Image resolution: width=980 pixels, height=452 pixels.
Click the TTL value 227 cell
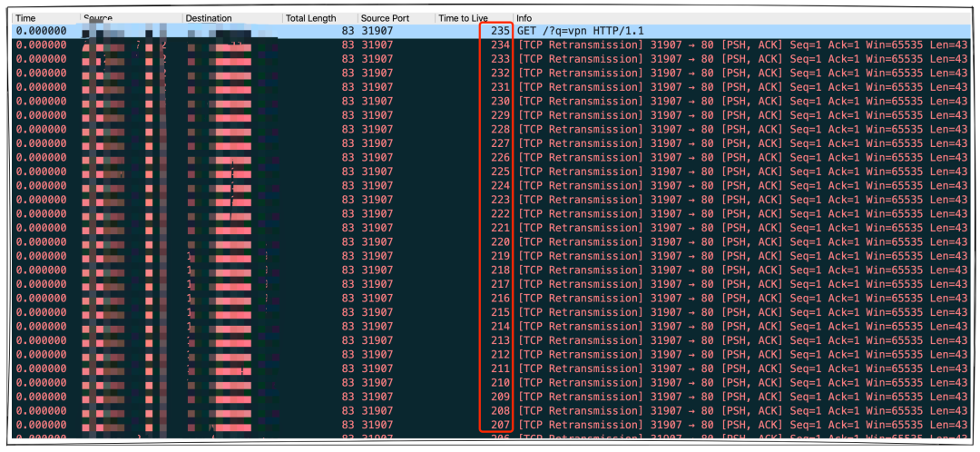tap(499, 143)
